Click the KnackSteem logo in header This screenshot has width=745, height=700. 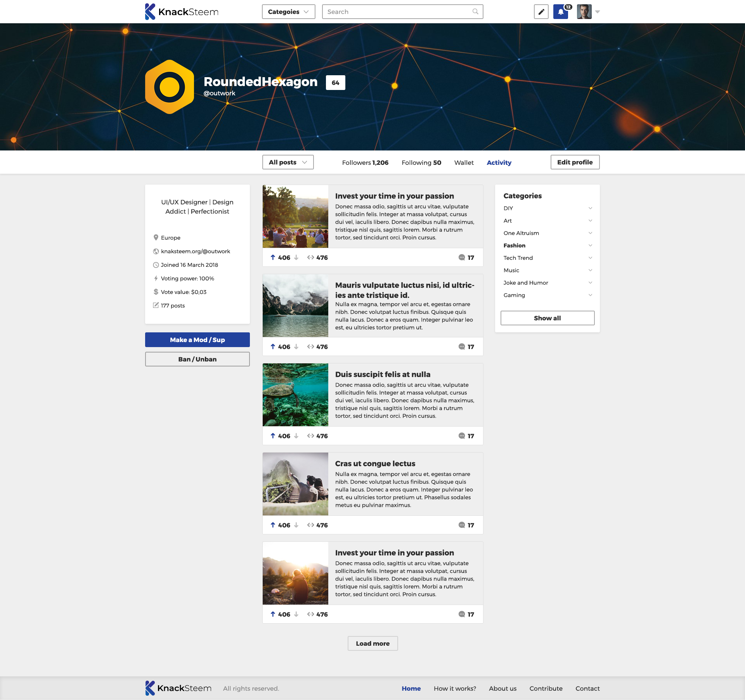[182, 12]
